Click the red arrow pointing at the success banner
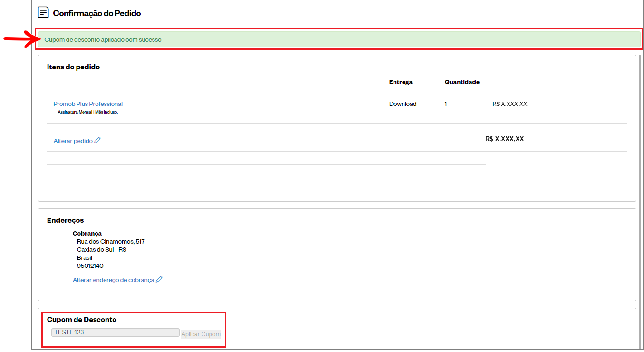The image size is (644, 352). 19,39
